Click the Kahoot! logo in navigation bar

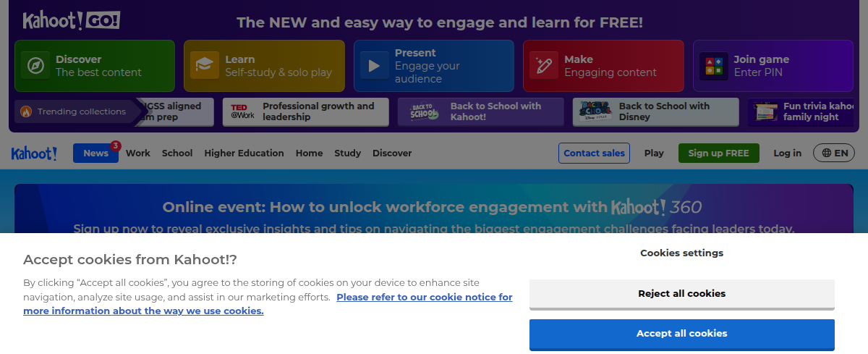point(34,153)
